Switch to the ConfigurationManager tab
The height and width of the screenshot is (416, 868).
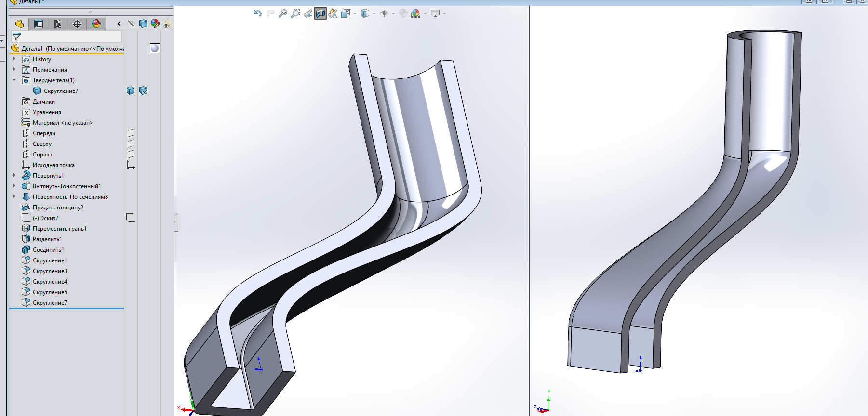pyautogui.click(x=58, y=24)
